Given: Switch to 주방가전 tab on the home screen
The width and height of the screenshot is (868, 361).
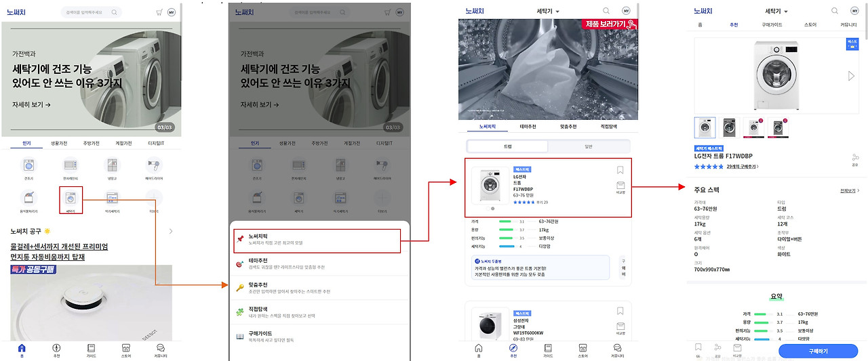Looking at the screenshot, I should 92,144.
